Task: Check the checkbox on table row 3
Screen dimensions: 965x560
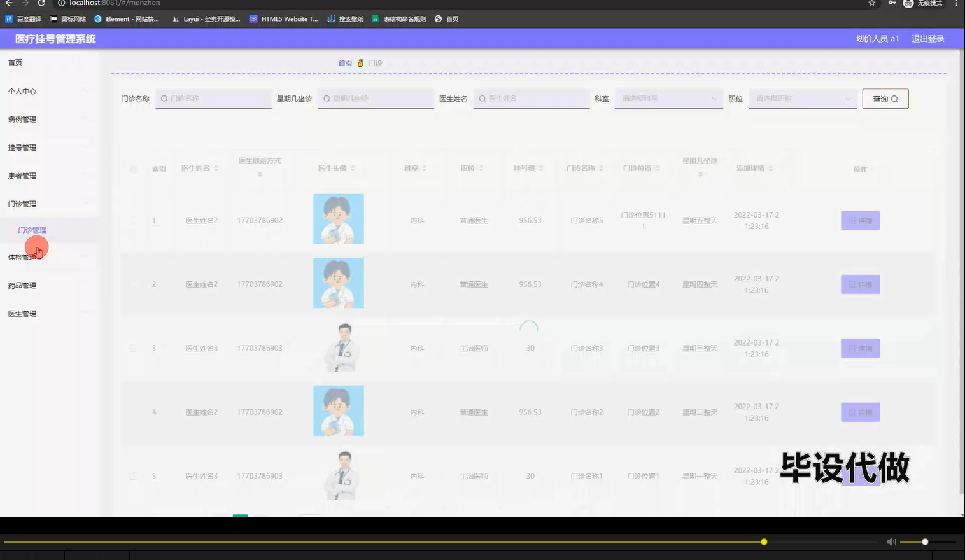Action: pos(132,348)
